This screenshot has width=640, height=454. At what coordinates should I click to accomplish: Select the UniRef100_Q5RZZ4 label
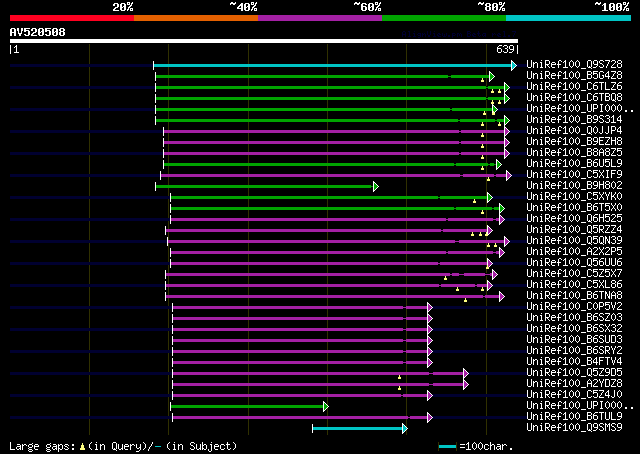coord(574,230)
